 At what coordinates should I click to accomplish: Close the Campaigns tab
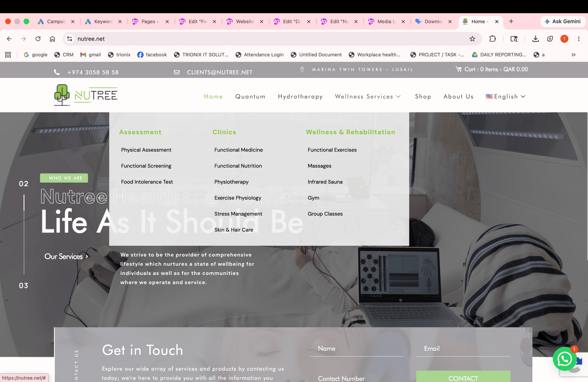73,22
